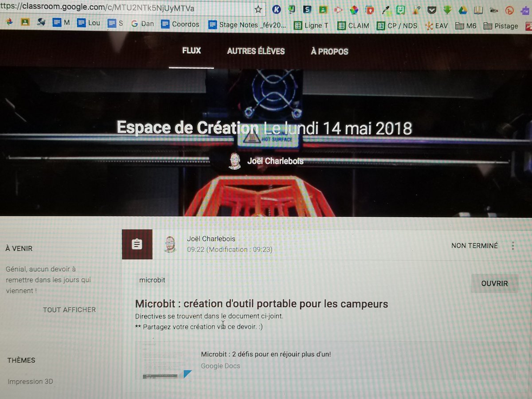Viewport: 532px width, 399px height.
Task: Open attachment Microbit : 2 défis pour en réjouir
Action: [x=266, y=354]
